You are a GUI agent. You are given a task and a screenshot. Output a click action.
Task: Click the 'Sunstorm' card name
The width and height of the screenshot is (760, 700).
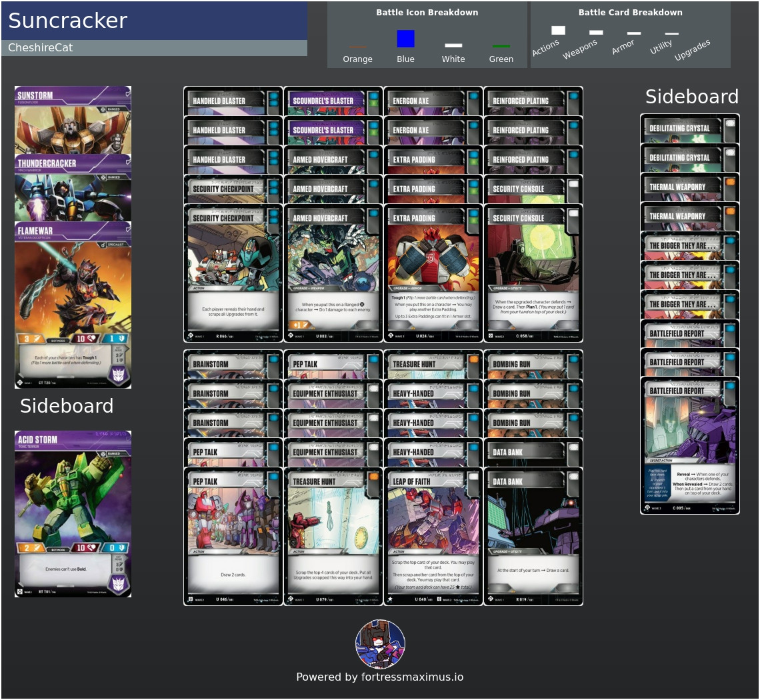35,95
